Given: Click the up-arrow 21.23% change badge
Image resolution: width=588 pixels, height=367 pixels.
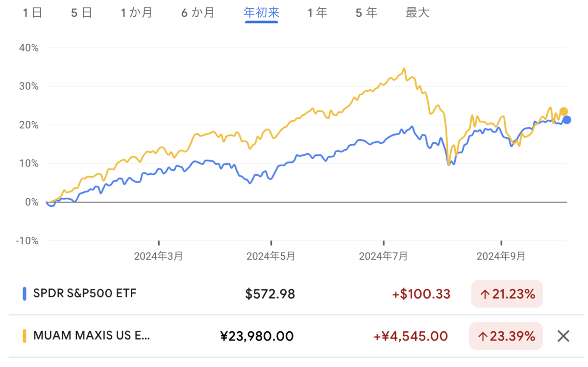Looking at the screenshot, I should coord(507,294).
